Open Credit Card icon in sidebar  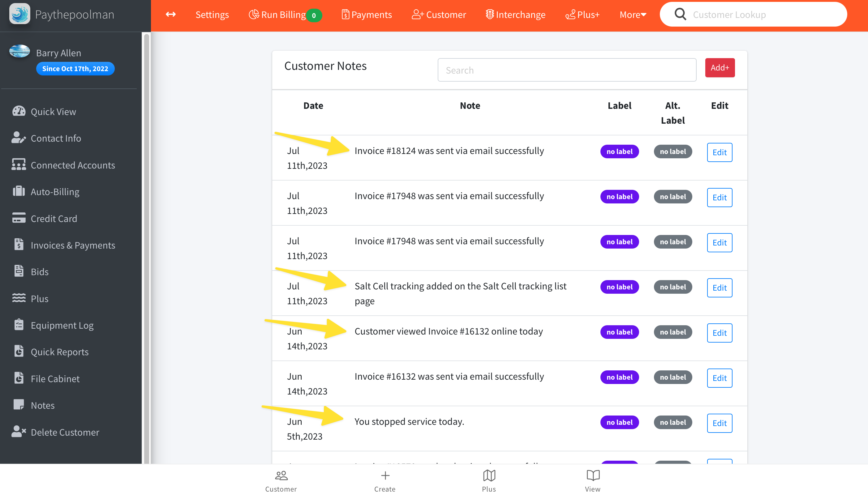tap(19, 218)
